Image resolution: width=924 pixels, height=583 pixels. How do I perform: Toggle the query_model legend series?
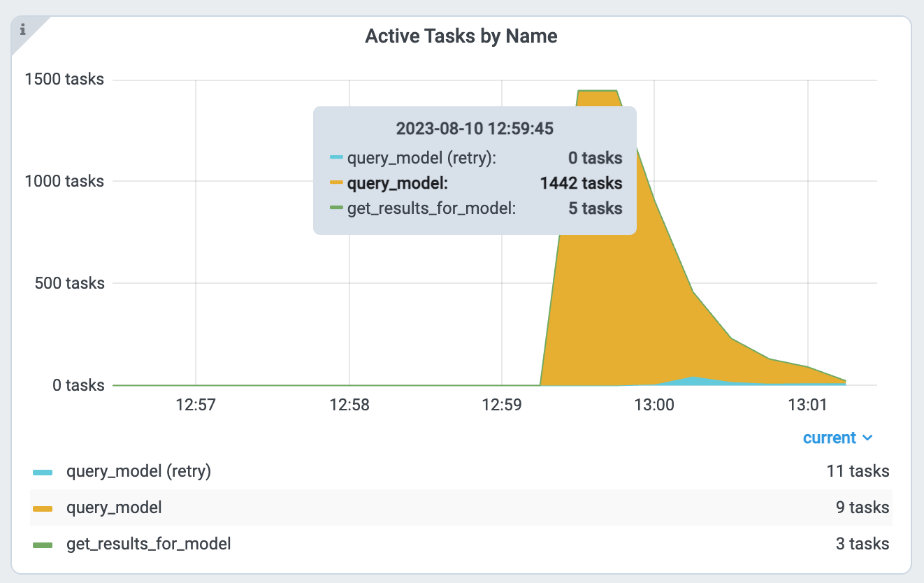coord(114,508)
